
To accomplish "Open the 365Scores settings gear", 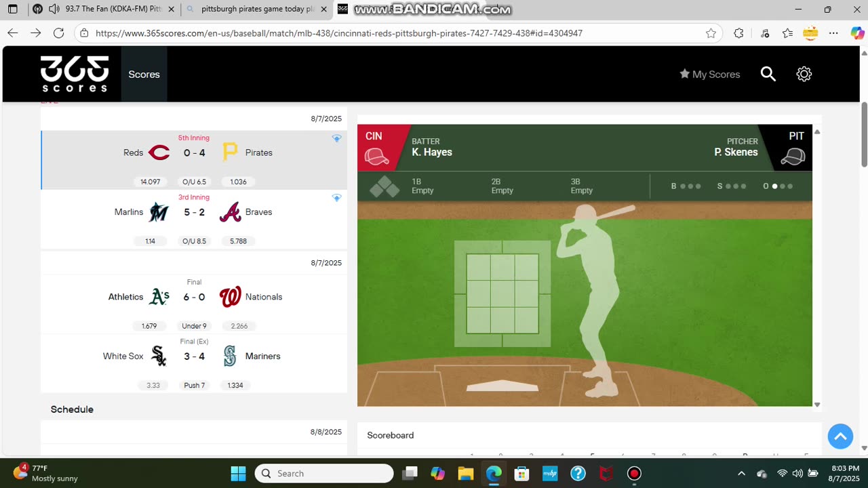I will point(804,74).
